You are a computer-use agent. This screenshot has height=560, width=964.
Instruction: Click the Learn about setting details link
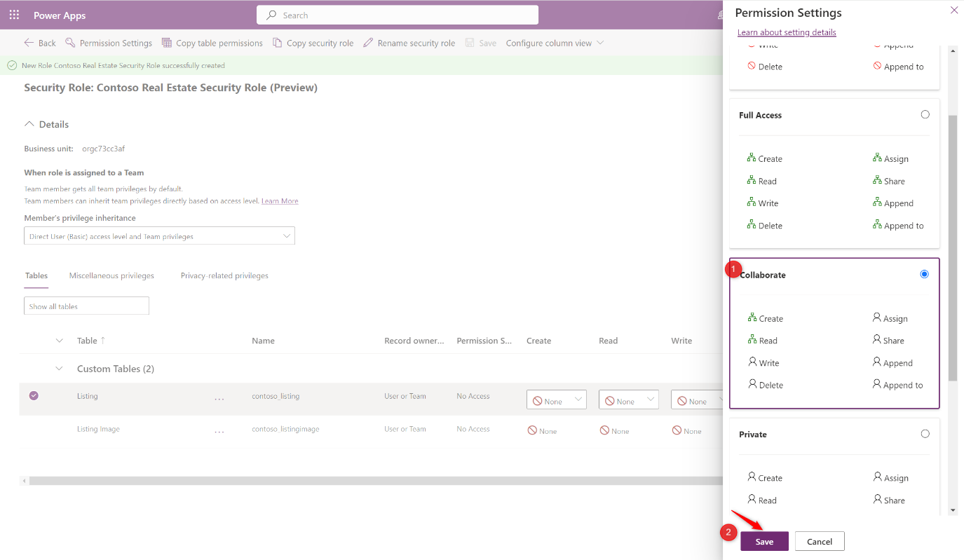click(x=786, y=32)
